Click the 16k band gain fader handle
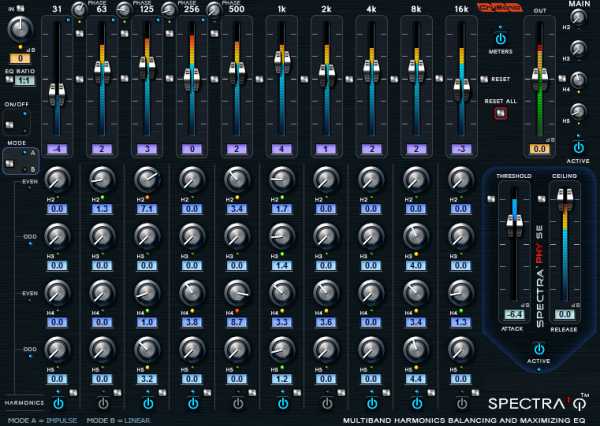 (x=462, y=90)
